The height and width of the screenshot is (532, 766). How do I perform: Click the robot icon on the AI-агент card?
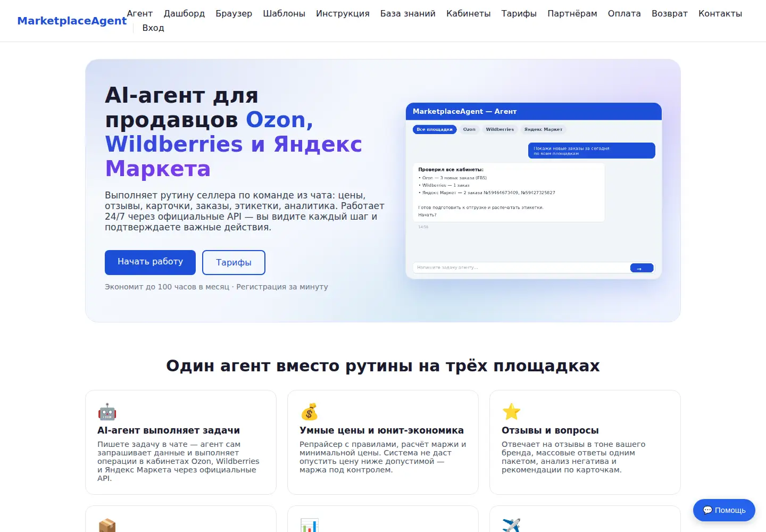tap(107, 412)
